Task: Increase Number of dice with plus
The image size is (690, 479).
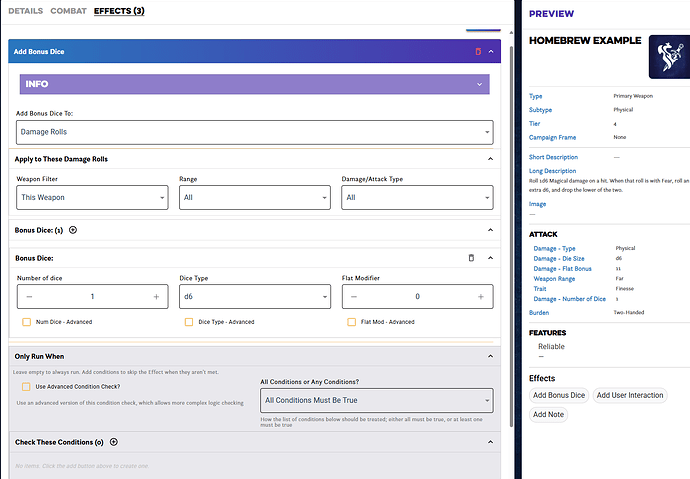Action: pos(156,296)
